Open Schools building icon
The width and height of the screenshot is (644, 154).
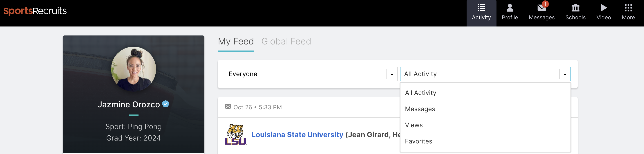click(x=575, y=8)
